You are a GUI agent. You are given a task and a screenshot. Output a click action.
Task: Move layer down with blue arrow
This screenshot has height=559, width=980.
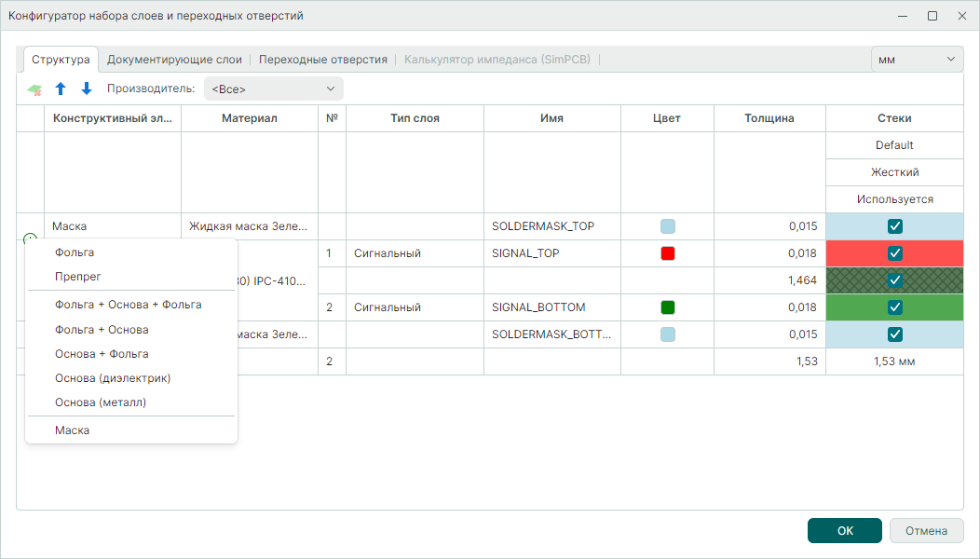pyautogui.click(x=87, y=89)
